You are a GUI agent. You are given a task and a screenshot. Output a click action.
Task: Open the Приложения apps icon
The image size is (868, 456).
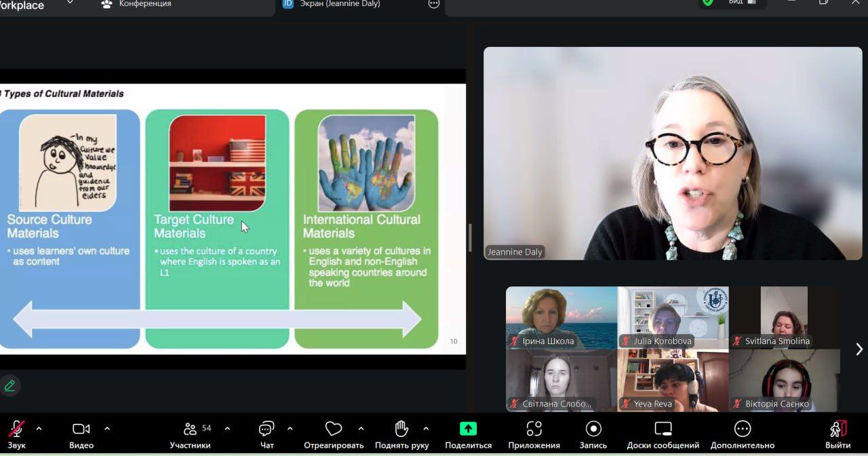coord(534,430)
